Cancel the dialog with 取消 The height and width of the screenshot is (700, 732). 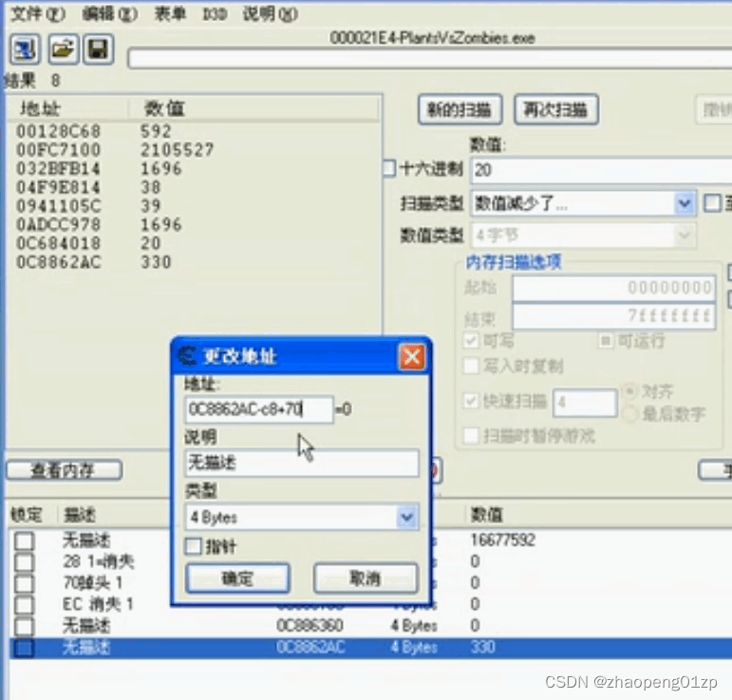click(366, 578)
